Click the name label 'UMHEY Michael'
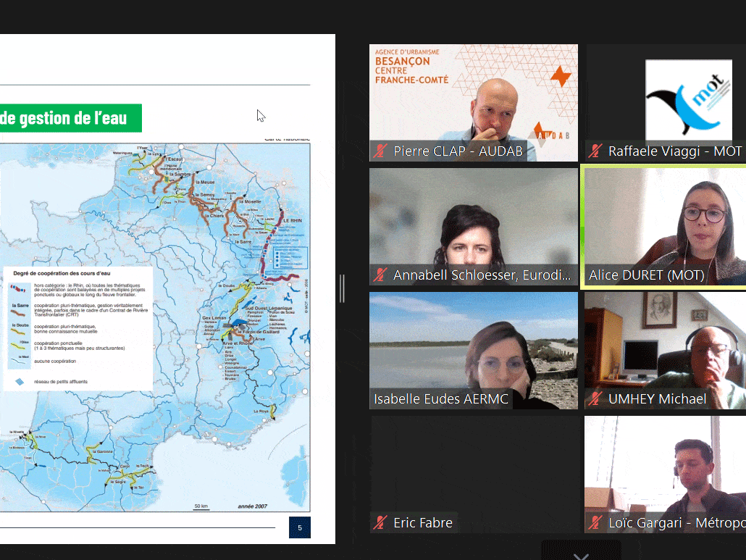746x560 pixels. click(657, 398)
